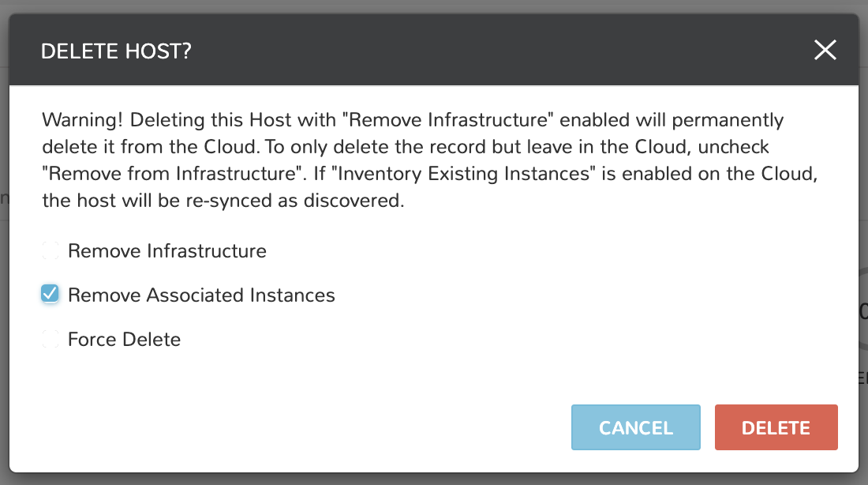The image size is (868, 485).
Task: Click the Force Delete label text
Action: [123, 339]
